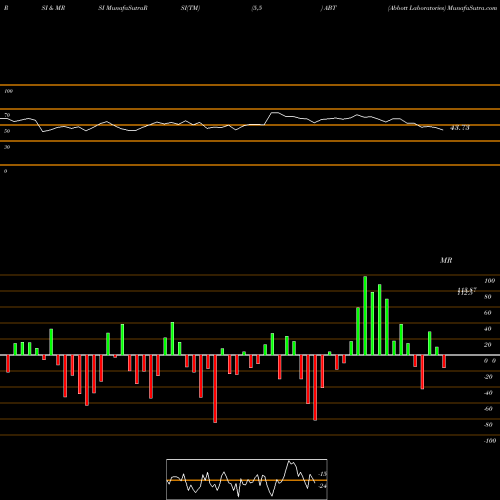Click the mini oscillator chart thumbnail
The height and width of the screenshot is (500, 500).
pyautogui.click(x=247, y=479)
